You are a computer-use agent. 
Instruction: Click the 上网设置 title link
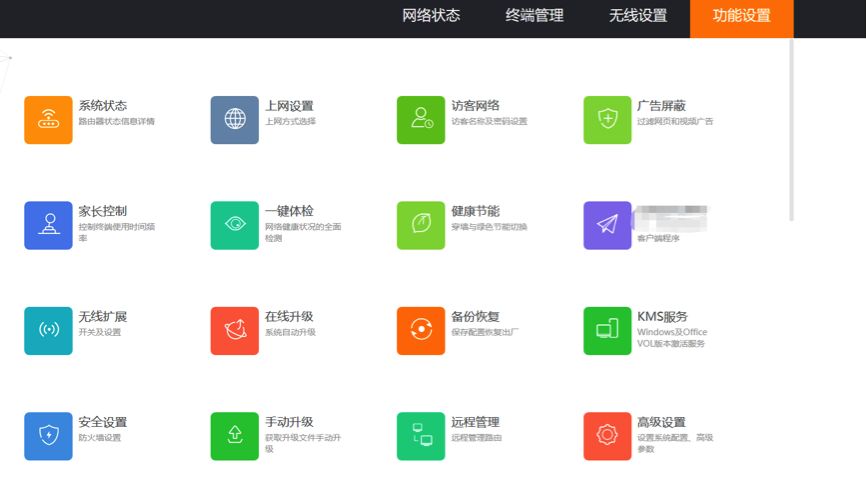point(289,105)
